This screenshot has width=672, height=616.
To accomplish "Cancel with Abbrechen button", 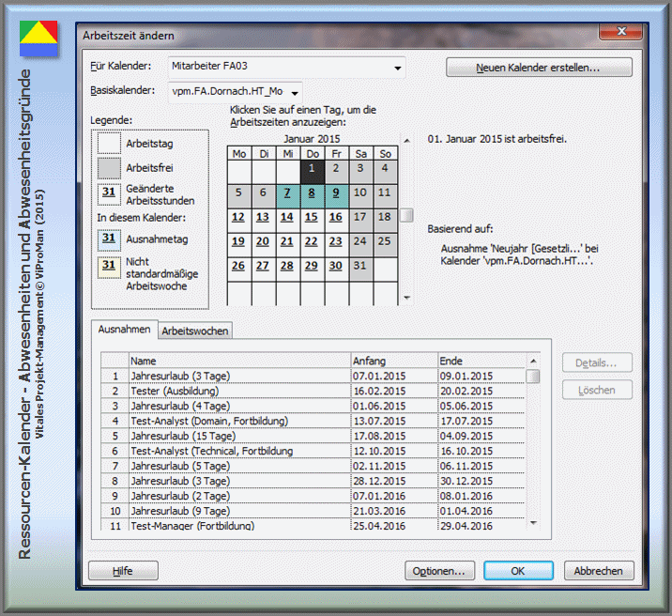I will [x=599, y=571].
